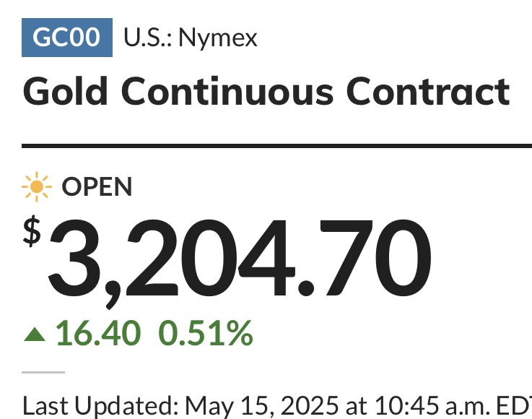
Task: Click the May 15, 2025 date
Action: pyautogui.click(x=261, y=405)
